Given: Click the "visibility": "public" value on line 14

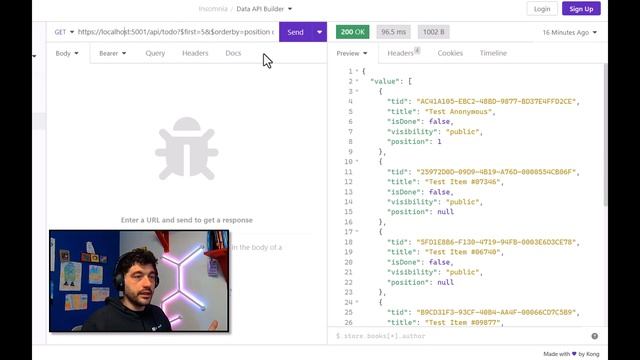Looking at the screenshot, I should [462, 202].
